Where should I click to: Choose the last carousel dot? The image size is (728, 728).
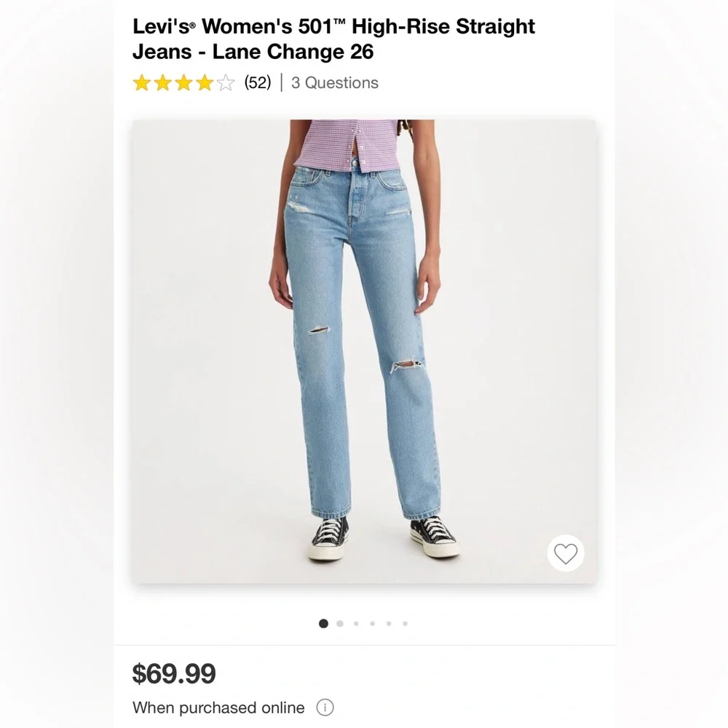(x=405, y=623)
